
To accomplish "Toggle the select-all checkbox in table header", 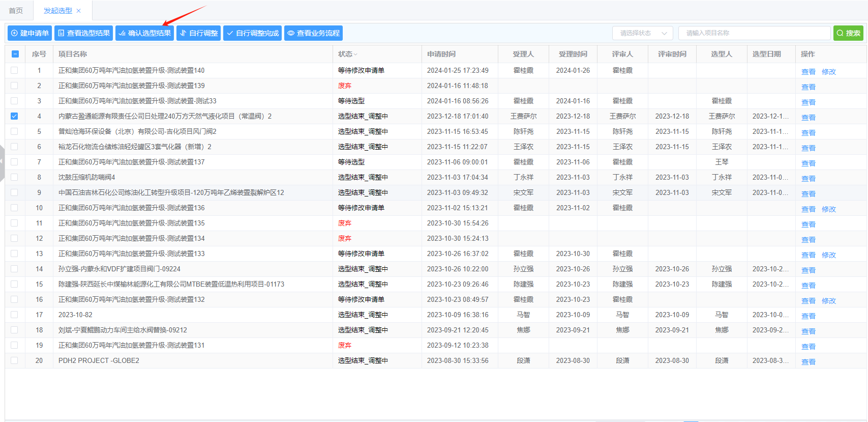I will [x=15, y=54].
